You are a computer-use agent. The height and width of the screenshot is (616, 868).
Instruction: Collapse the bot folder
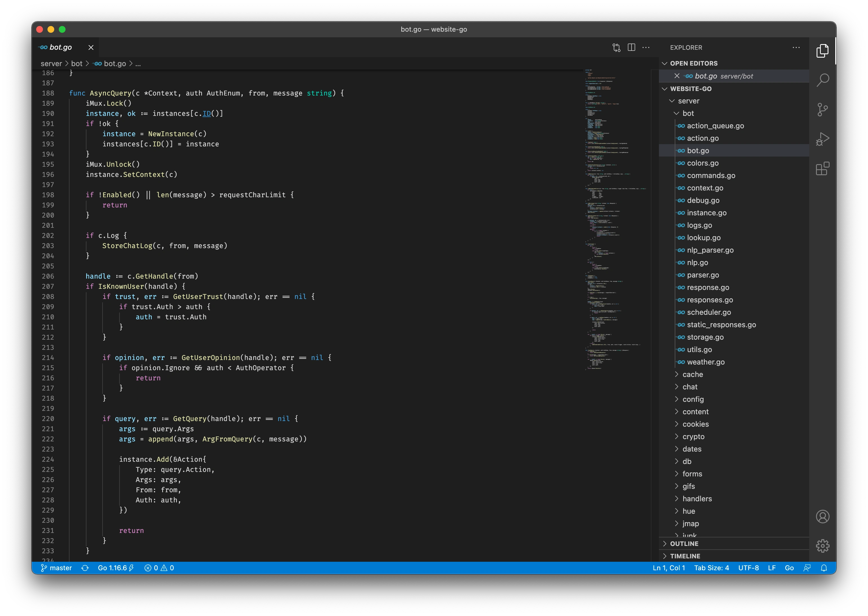point(734,113)
